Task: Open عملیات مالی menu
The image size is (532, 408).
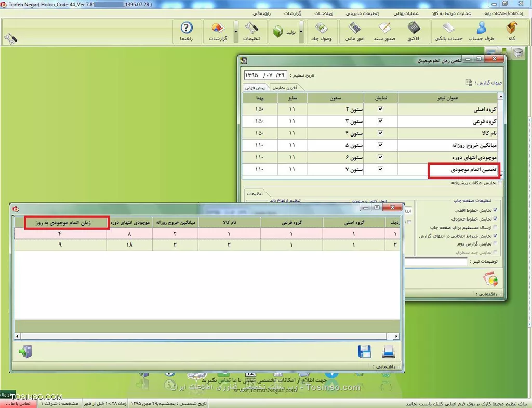Action: click(x=406, y=13)
